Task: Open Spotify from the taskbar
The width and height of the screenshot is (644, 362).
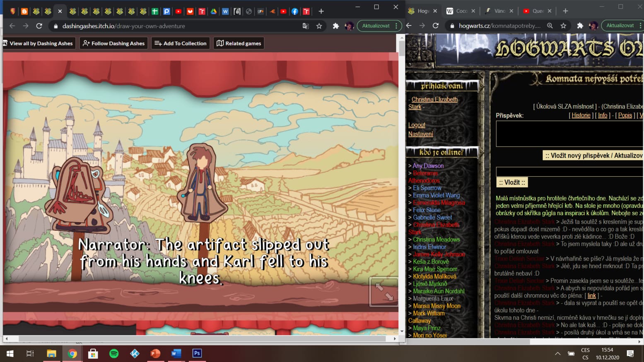Action: (x=114, y=353)
